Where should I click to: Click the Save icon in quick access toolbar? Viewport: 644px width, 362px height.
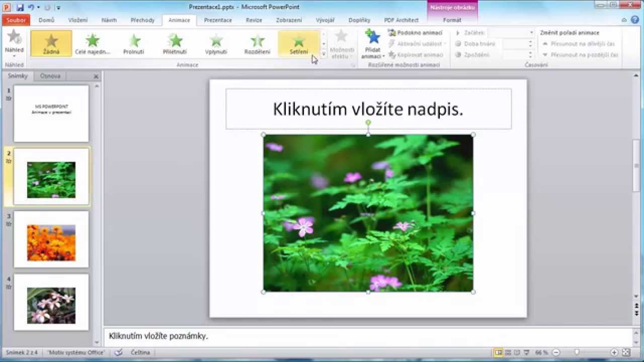pos(20,7)
